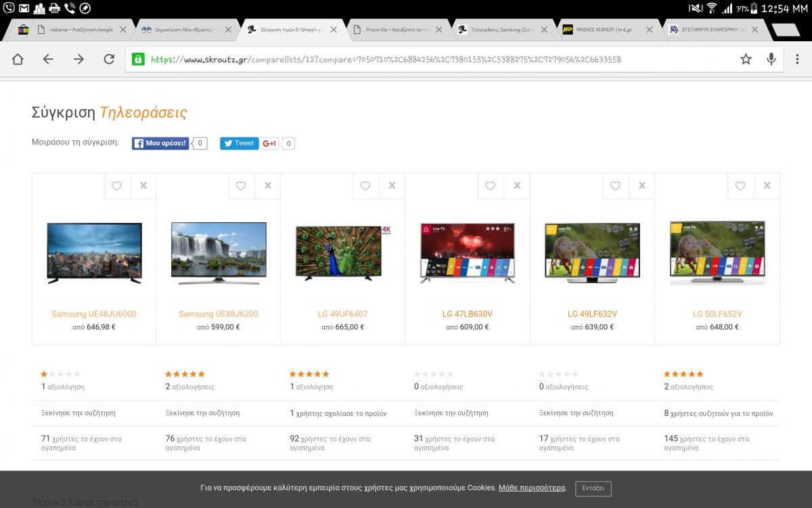Open the LG 50LF652V TV image

pos(717,253)
